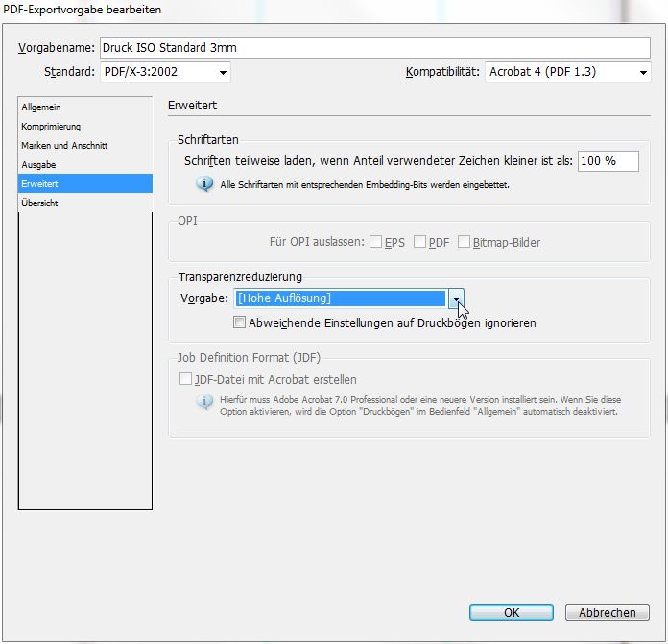Open the Marken und Anschnitt section

point(64,146)
